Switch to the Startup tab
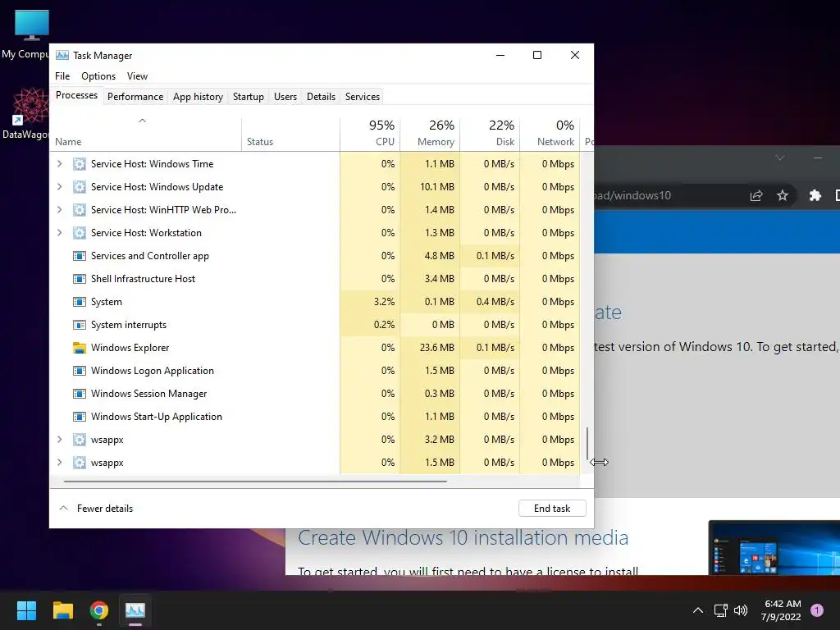Image resolution: width=840 pixels, height=630 pixels. [248, 97]
